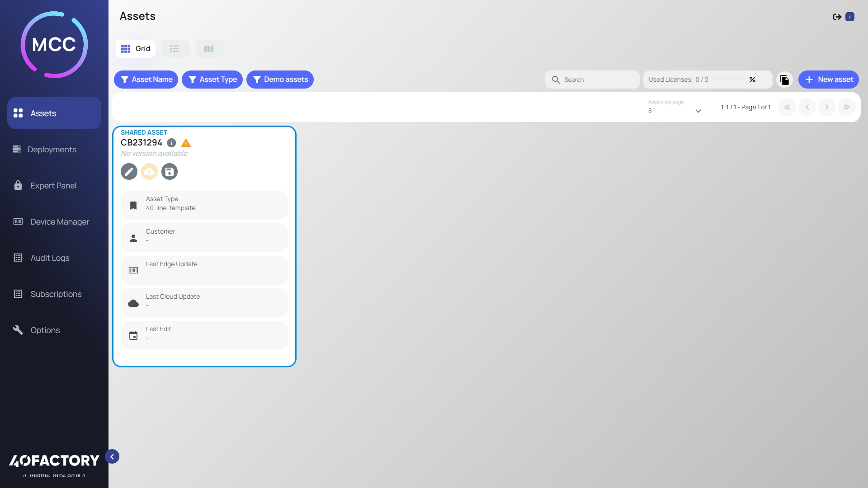The height and width of the screenshot is (488, 868).
Task: Switch to list view
Action: (x=175, y=49)
